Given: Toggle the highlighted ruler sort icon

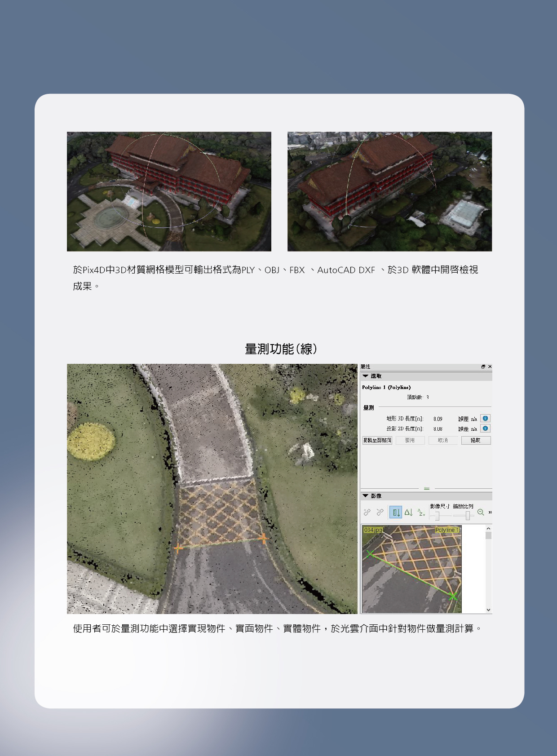Looking at the screenshot, I should pos(396,512).
